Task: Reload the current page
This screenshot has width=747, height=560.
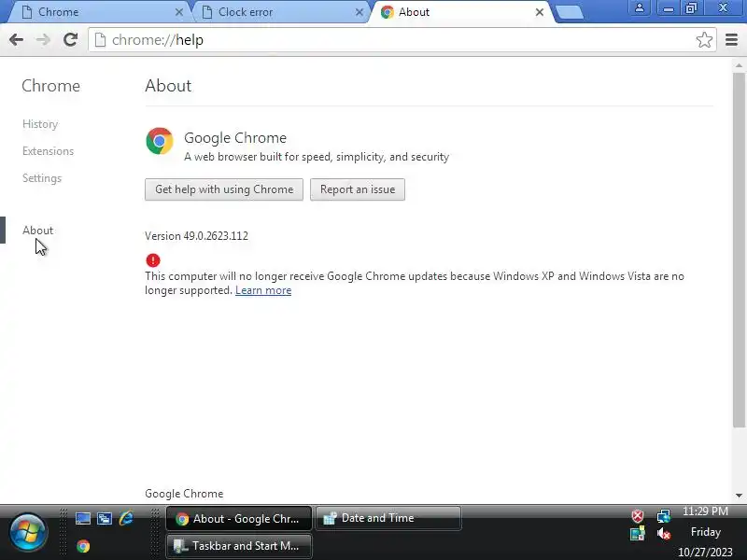Action: click(71, 40)
